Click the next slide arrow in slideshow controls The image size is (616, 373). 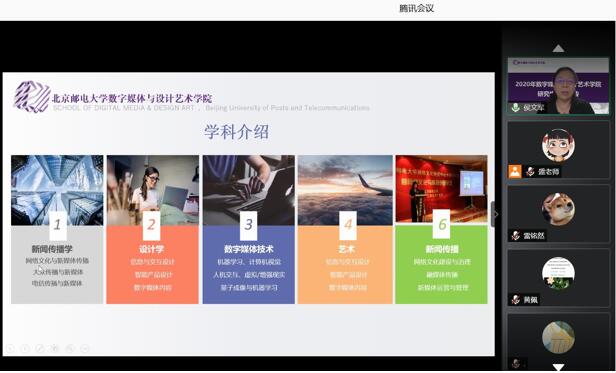(25, 348)
